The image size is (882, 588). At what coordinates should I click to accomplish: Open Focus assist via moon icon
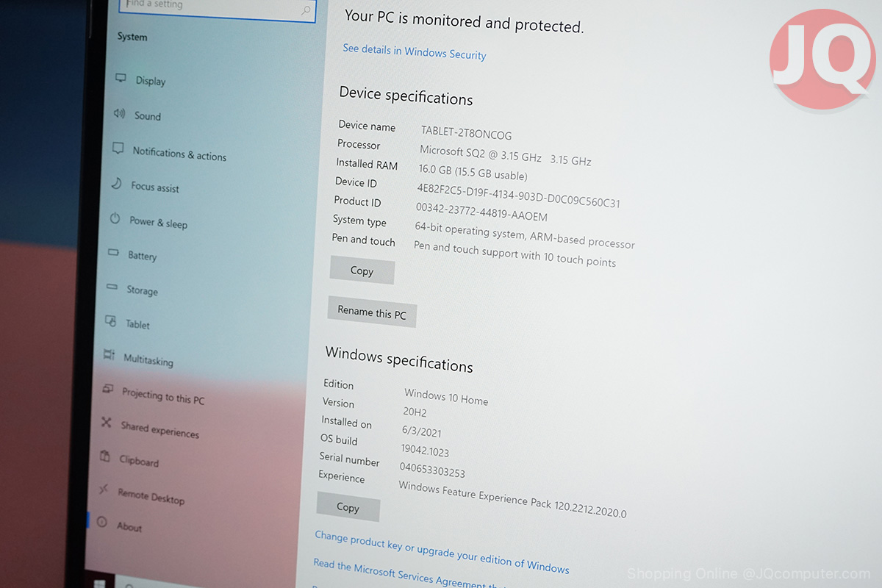pyautogui.click(x=116, y=184)
